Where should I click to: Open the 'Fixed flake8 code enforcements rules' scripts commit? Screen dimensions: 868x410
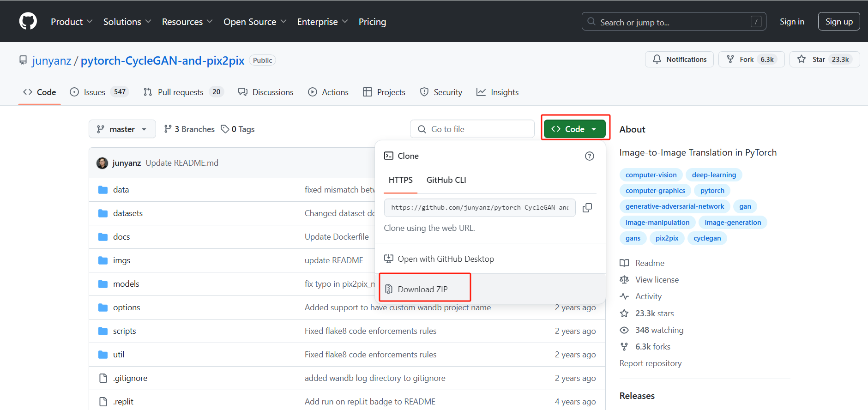370,331
